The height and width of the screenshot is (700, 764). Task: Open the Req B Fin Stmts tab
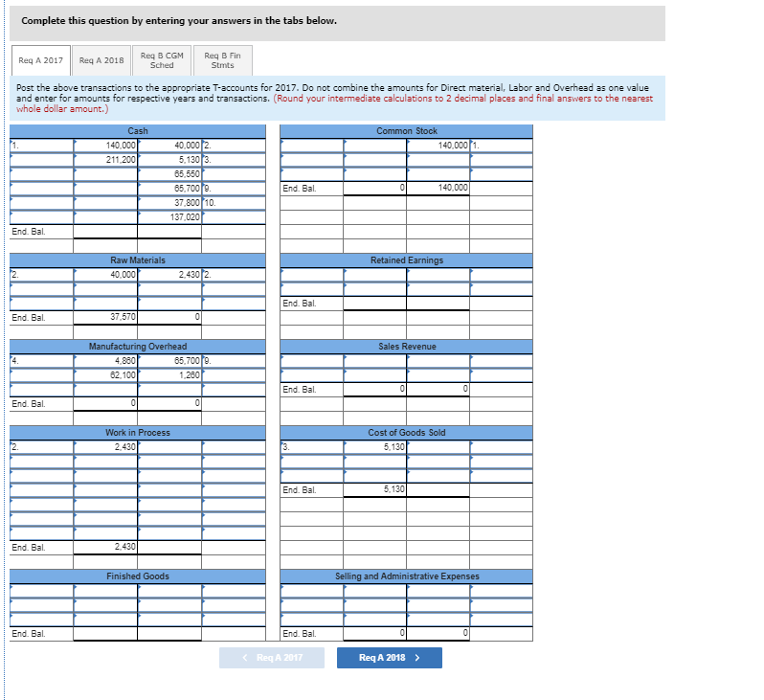[223, 60]
